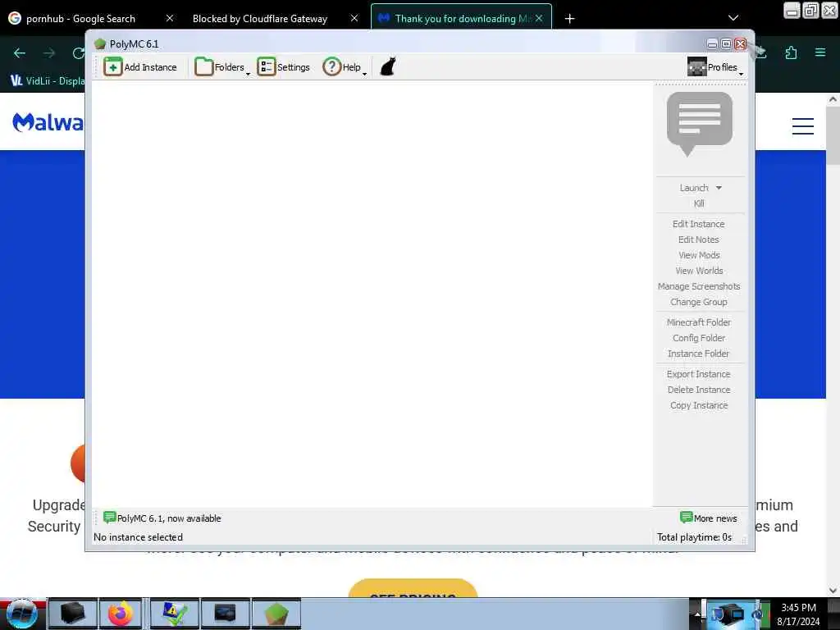The image size is (840, 630).
Task: Click the news speech bubble icon
Action: (x=699, y=124)
